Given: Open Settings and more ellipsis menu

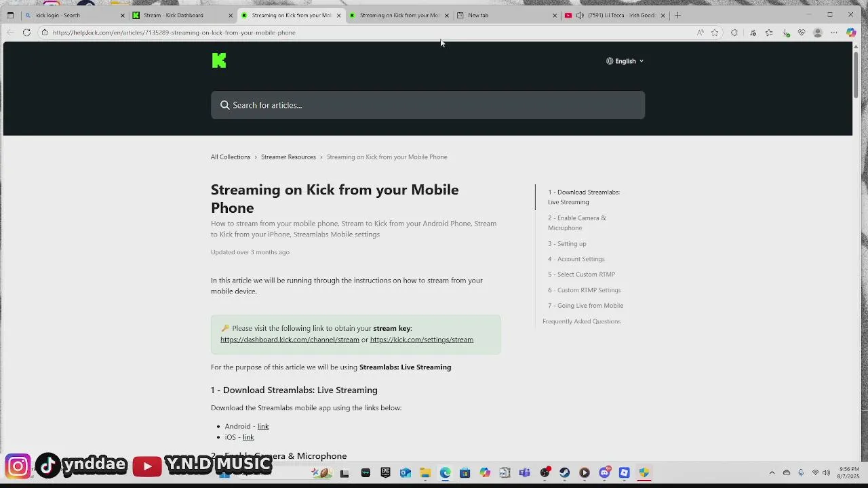Looking at the screenshot, I should click(834, 33).
